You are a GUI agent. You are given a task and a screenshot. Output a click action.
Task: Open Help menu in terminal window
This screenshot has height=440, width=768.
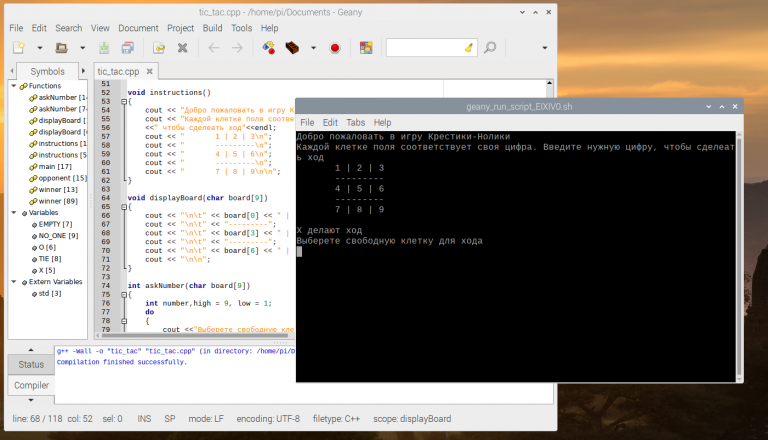pos(383,122)
